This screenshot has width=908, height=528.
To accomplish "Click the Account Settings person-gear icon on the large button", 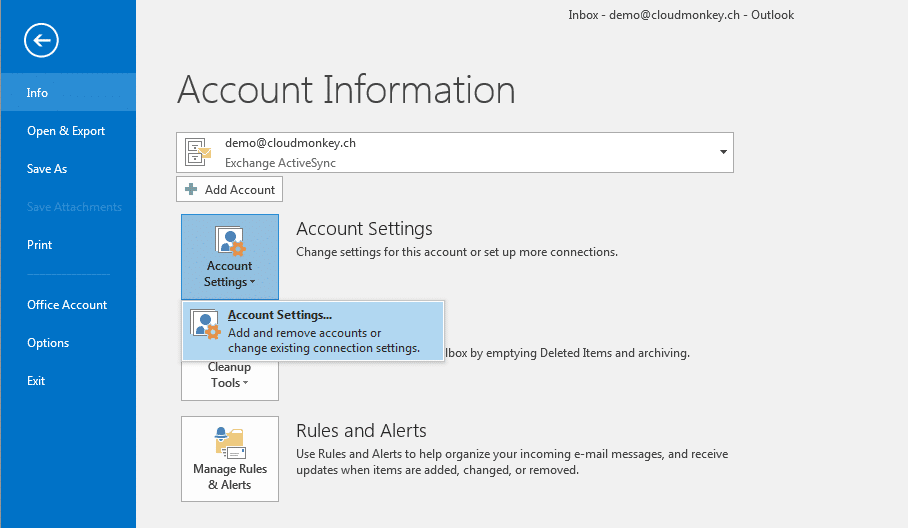I will [230, 241].
